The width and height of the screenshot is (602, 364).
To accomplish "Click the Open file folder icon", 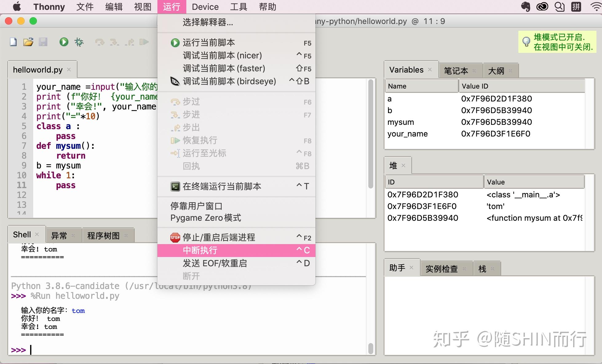I will tap(28, 42).
